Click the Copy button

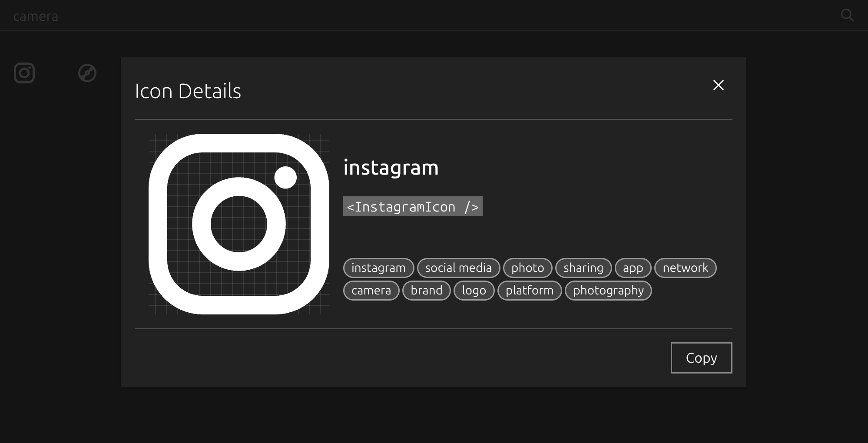point(701,358)
